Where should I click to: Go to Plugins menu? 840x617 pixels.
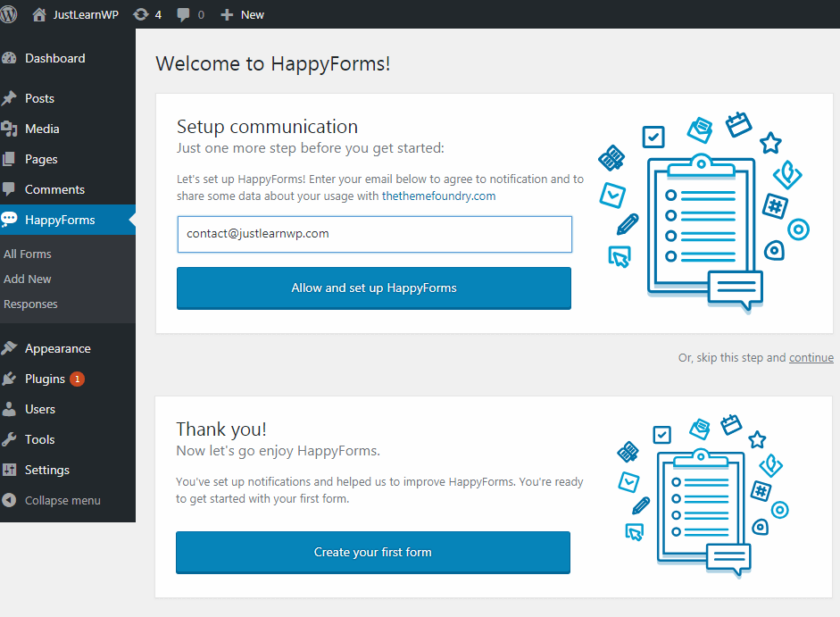pos(68,379)
